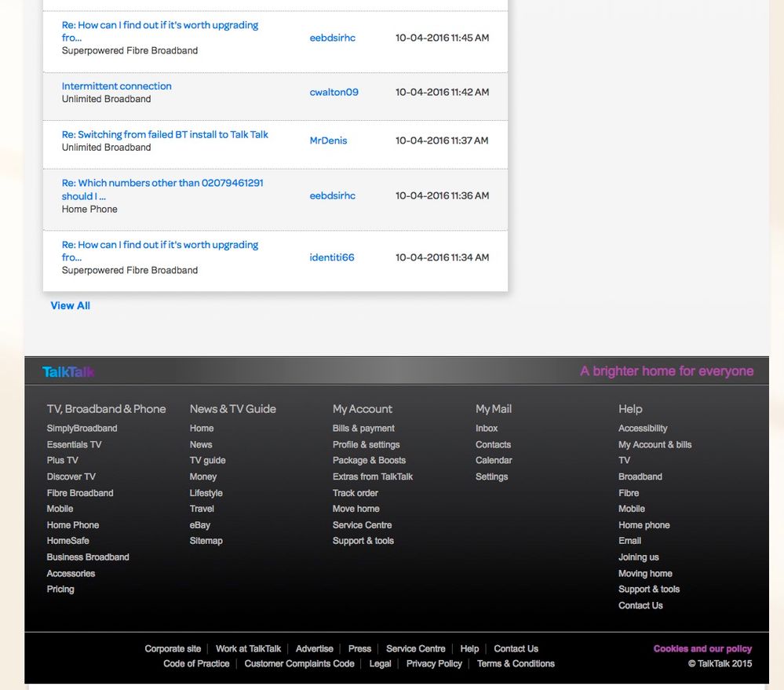This screenshot has height=690, width=784.
Task: Open Discover TV footer link
Action: click(x=71, y=477)
